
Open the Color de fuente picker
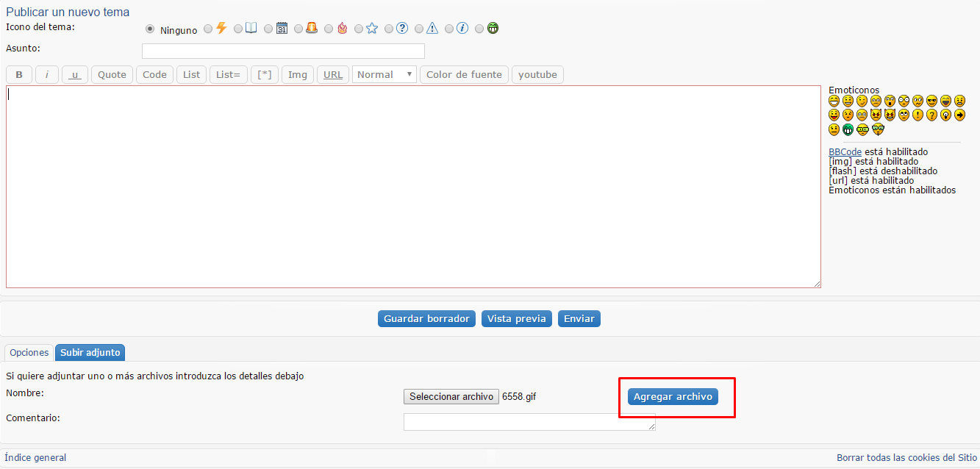pyautogui.click(x=464, y=75)
